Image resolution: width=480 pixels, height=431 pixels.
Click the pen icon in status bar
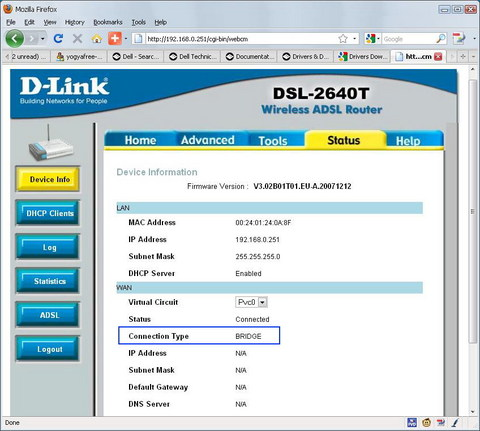click(455, 423)
